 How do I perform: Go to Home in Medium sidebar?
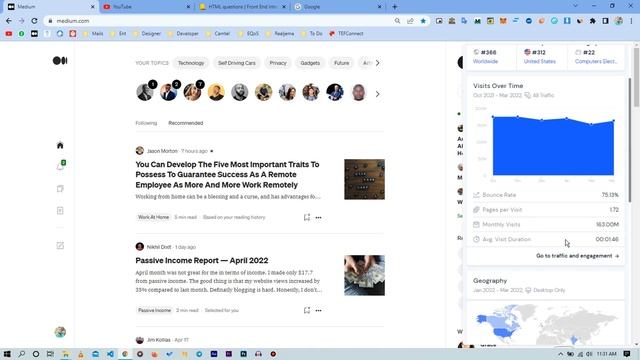pyautogui.click(x=60, y=145)
